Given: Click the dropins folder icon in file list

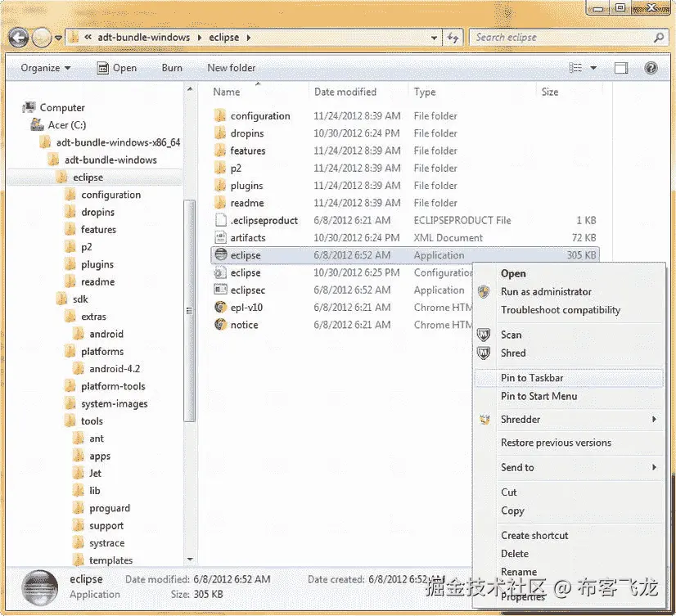Looking at the screenshot, I should pos(220,133).
